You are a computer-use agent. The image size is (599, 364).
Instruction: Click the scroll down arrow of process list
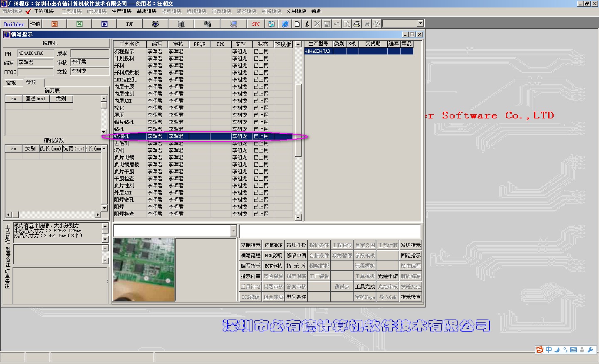coord(298,217)
